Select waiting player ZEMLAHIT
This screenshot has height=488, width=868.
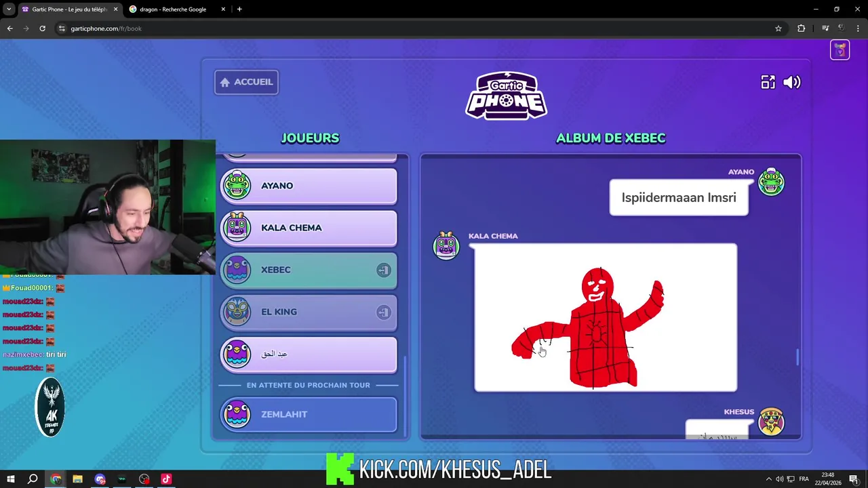[x=309, y=414]
